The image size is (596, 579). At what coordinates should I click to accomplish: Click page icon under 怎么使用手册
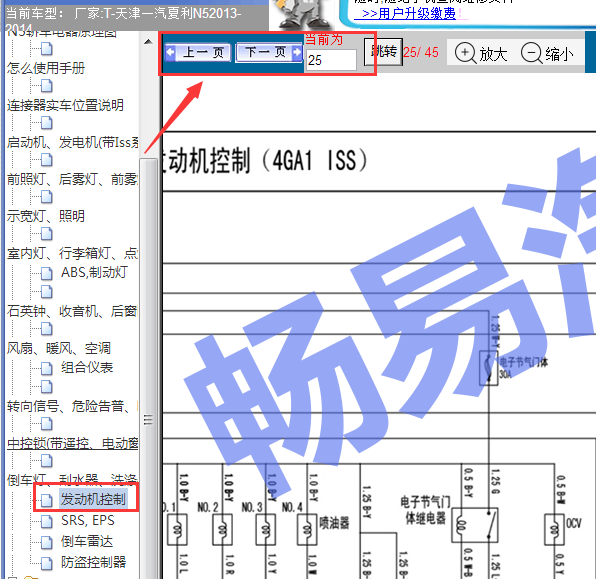pos(47,86)
